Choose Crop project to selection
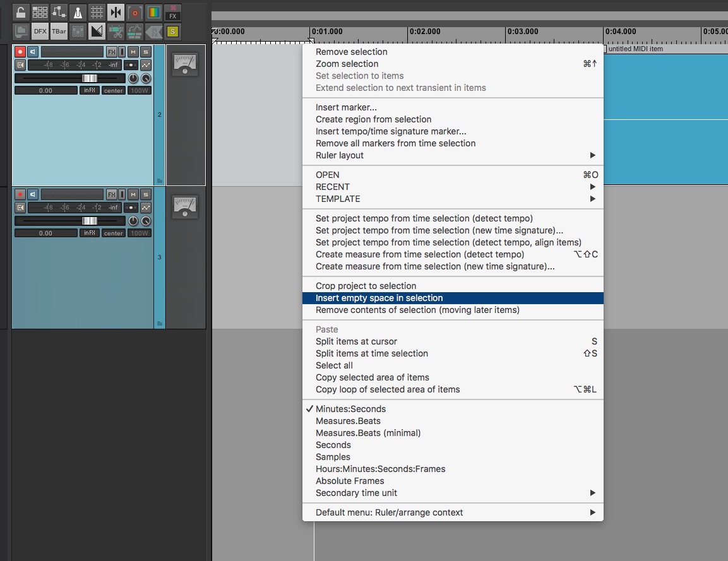 coord(453,286)
